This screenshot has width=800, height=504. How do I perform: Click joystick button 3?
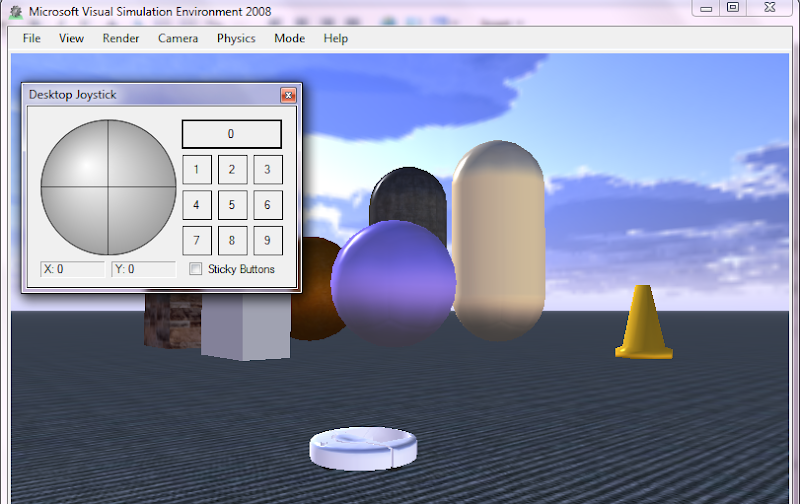[268, 169]
